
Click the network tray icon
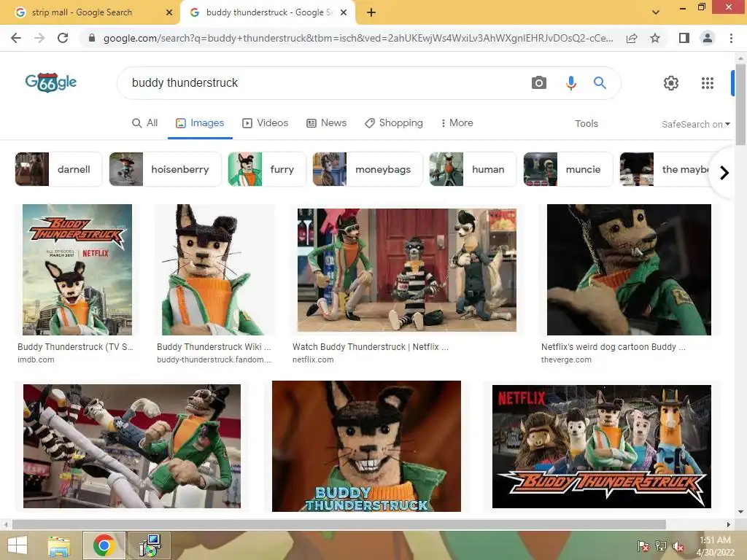[x=661, y=546]
